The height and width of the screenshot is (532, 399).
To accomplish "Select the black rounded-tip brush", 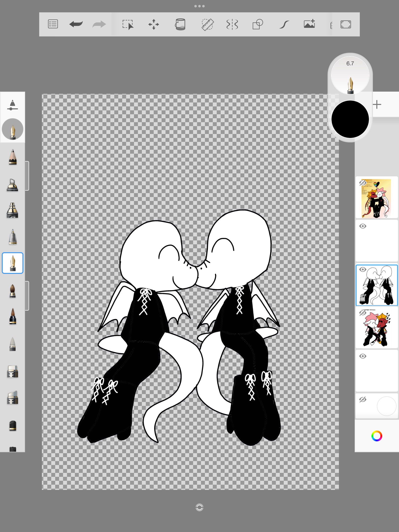I will coord(13,426).
